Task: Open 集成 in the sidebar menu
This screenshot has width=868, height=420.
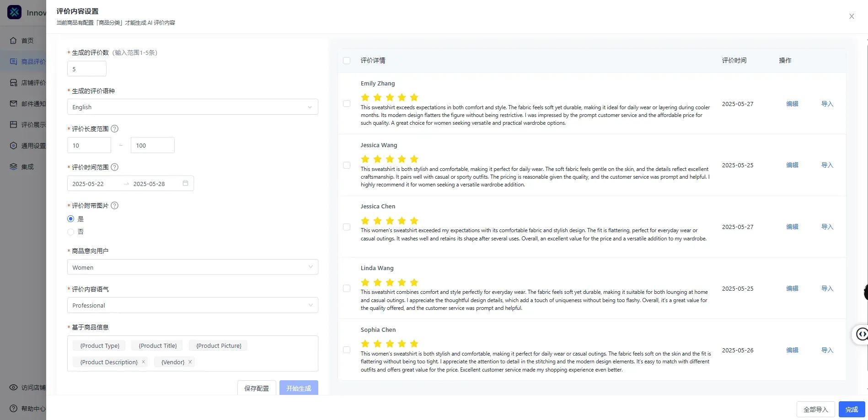Action: coord(27,167)
